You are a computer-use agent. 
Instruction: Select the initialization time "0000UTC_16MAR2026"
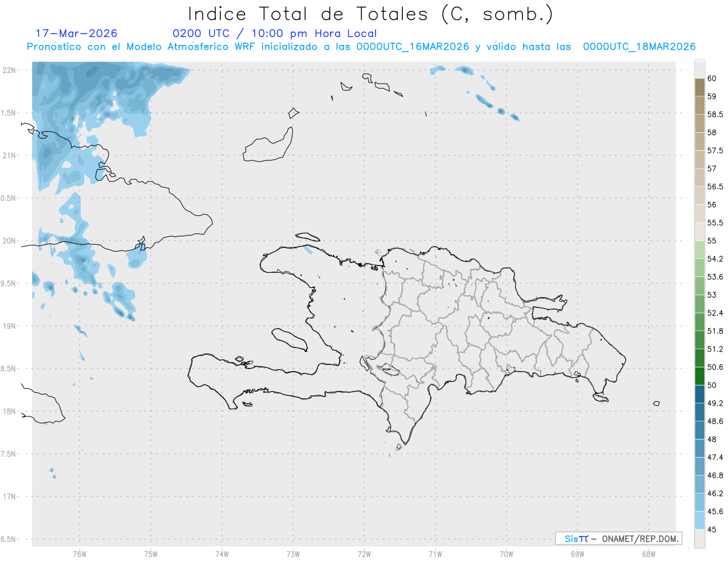coord(413,47)
